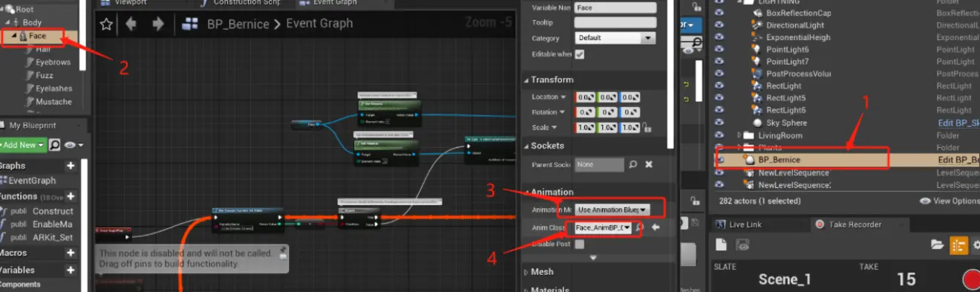The height and width of the screenshot is (292, 980).
Task: Click the new document icon in Take Recorder
Action: 721,244
